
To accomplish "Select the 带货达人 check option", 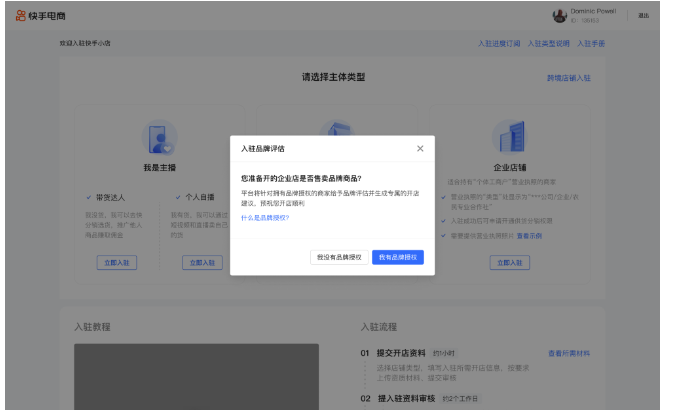I will pyautogui.click(x=110, y=197).
